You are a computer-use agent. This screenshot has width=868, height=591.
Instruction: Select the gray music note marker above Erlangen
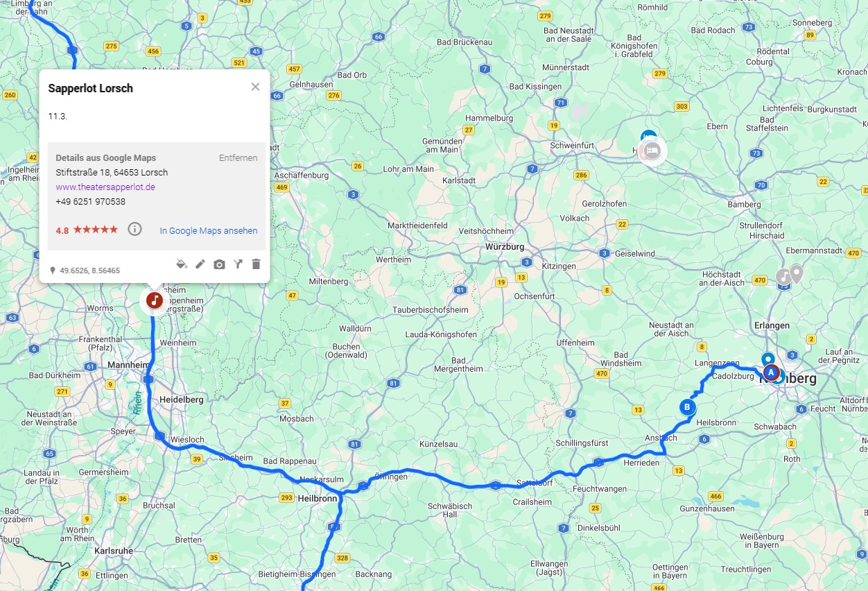coord(783,276)
